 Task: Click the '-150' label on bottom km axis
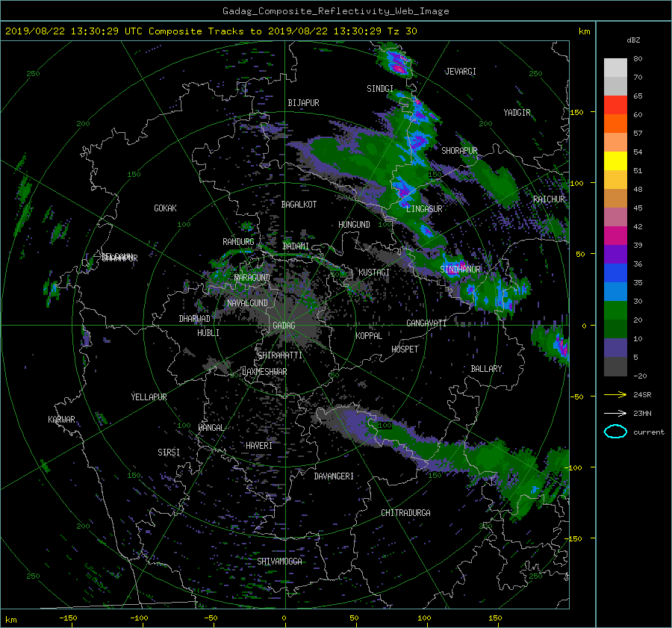coord(68,618)
